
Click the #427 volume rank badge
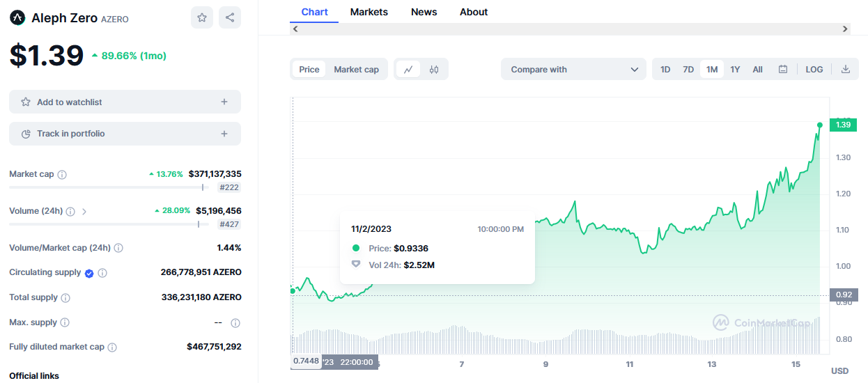coord(229,224)
